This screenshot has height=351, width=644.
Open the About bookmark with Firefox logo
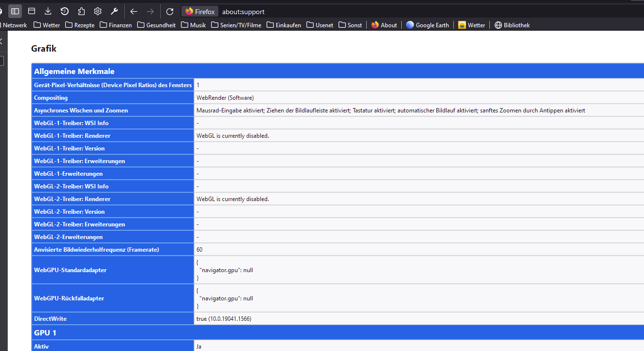[384, 25]
